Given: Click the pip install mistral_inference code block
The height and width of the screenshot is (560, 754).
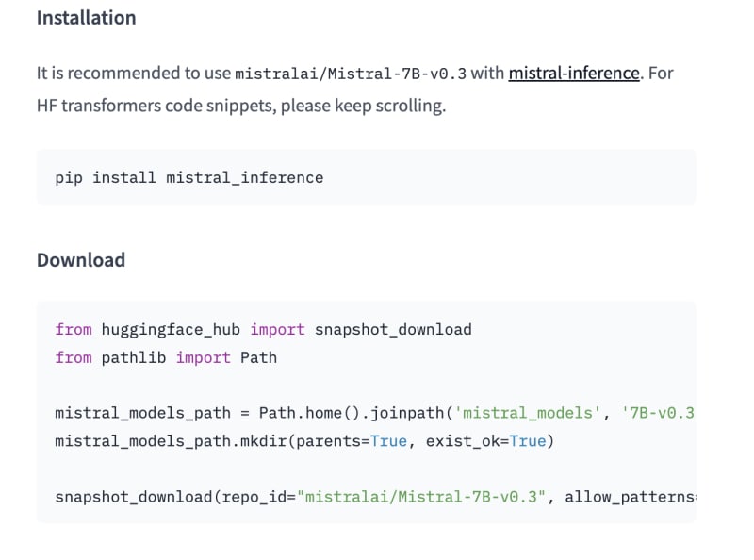Looking at the screenshot, I should coord(188,177).
